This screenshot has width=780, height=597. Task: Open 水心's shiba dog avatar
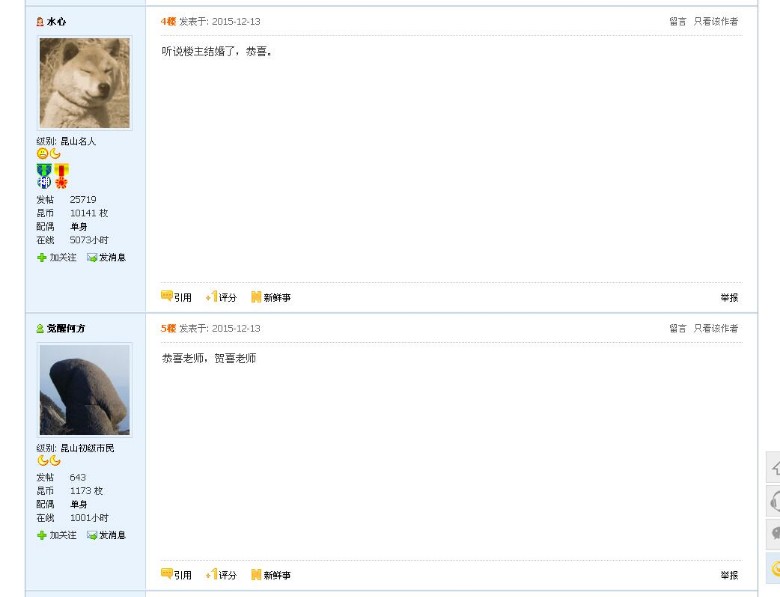pos(85,83)
